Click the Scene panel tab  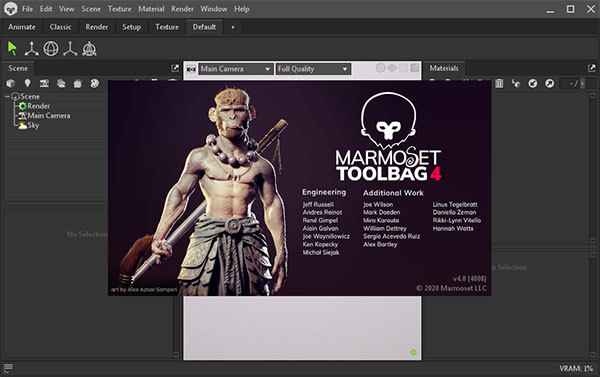tap(18, 68)
